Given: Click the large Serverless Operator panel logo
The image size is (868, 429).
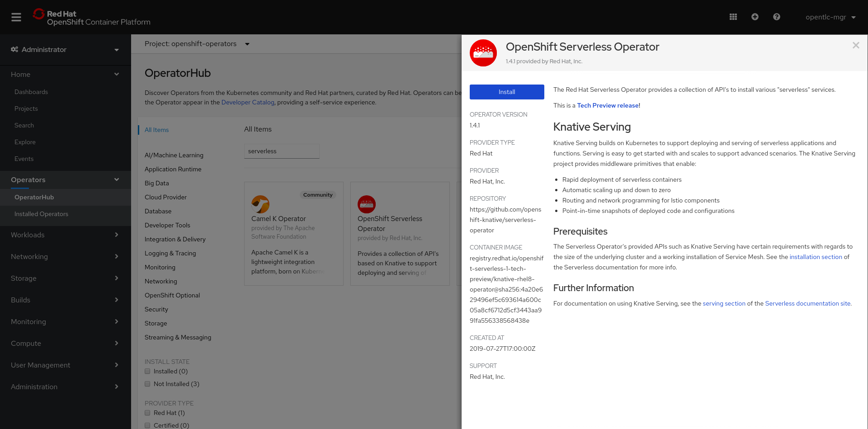Looking at the screenshot, I should [483, 53].
